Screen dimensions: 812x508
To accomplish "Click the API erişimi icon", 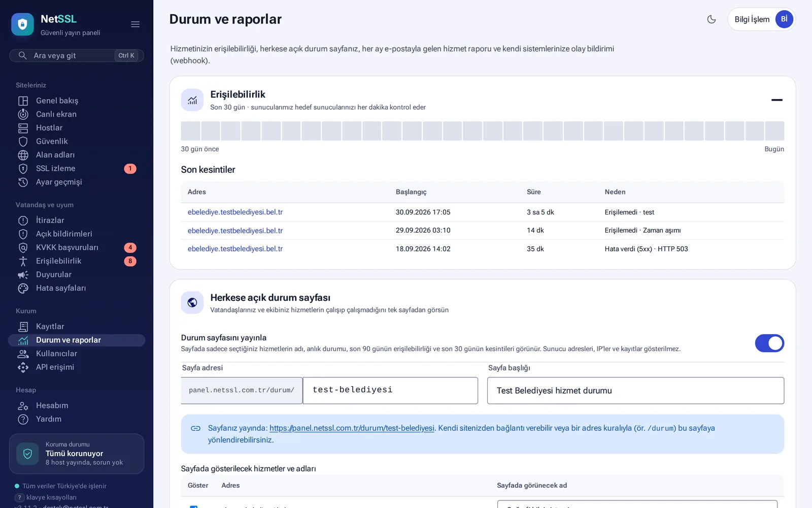I will (23, 367).
